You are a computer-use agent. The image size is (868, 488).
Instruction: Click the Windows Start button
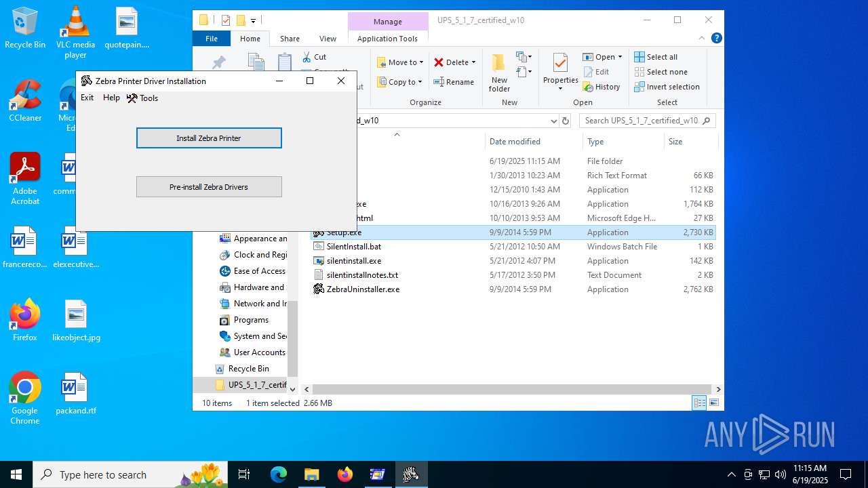[16, 474]
